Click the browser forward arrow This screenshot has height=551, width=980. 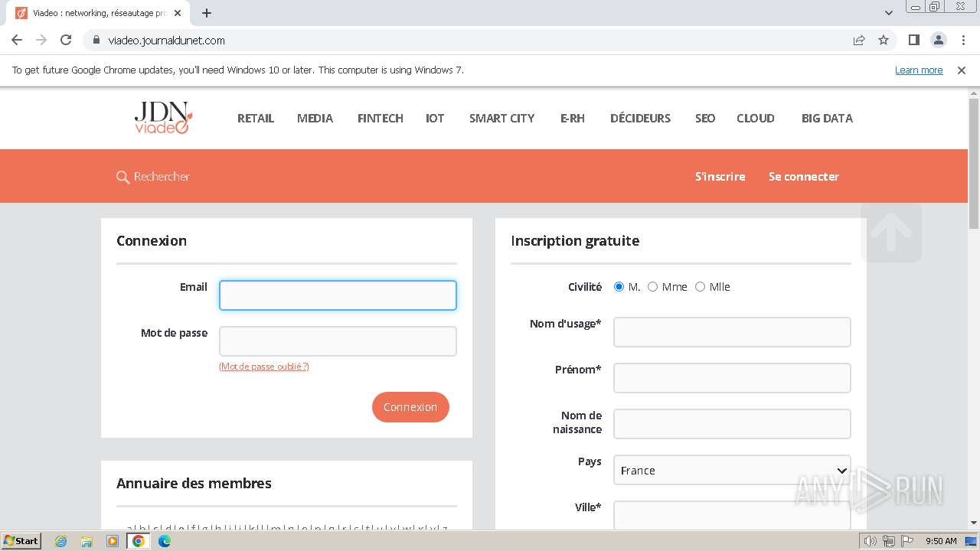point(41,40)
